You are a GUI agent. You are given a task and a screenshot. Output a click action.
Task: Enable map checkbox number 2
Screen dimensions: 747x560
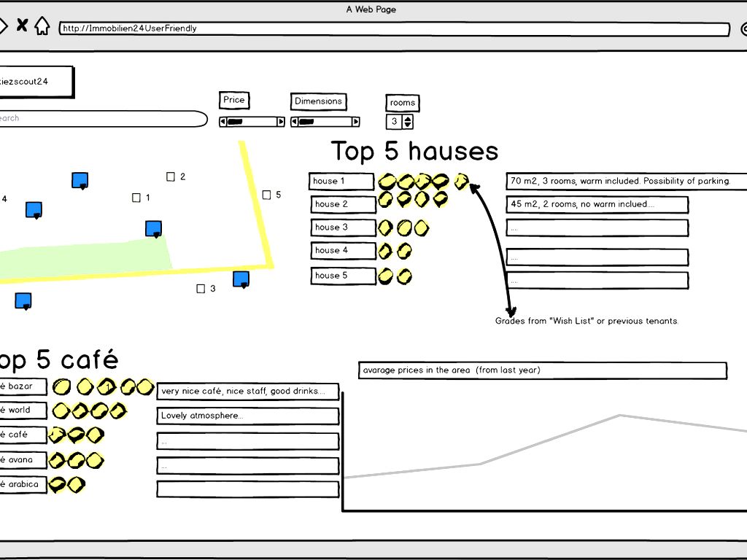[x=171, y=176]
